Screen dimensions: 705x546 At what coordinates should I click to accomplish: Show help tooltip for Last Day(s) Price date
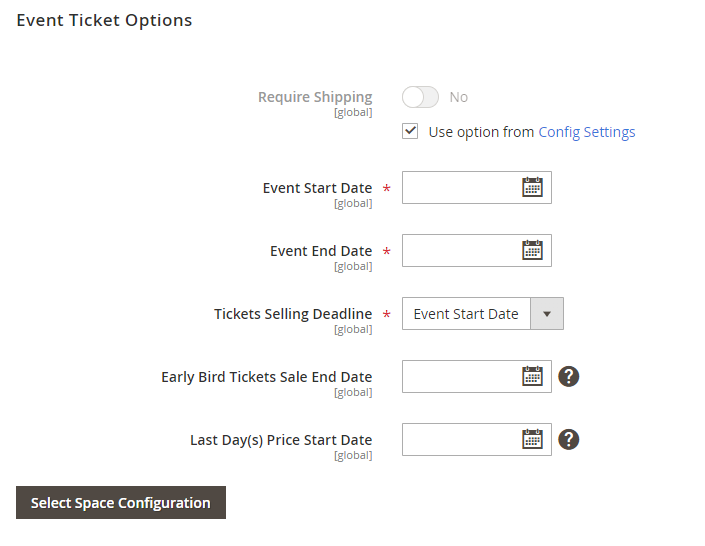click(569, 439)
